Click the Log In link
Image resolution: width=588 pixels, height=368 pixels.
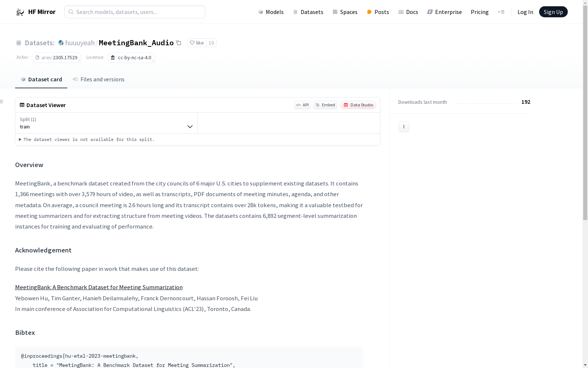tap(525, 12)
